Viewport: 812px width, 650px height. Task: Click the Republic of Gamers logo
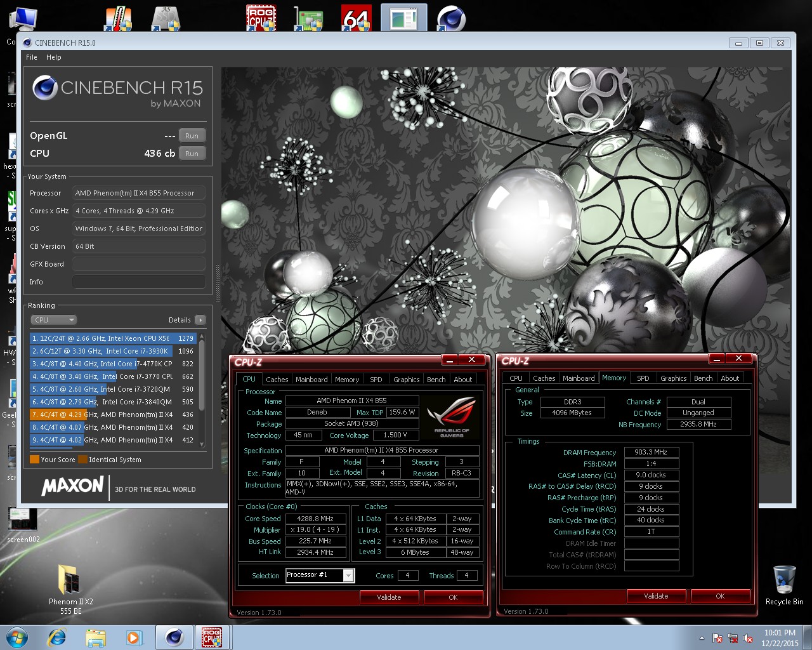452,418
